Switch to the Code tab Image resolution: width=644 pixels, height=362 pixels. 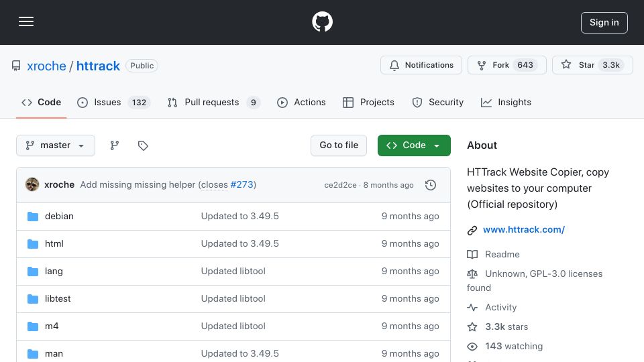[41, 102]
